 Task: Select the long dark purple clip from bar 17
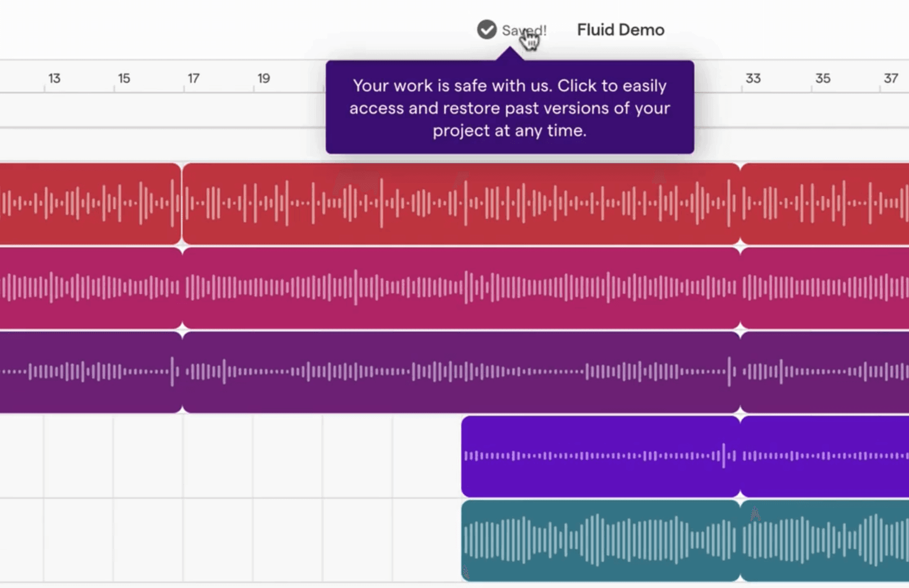(461, 372)
